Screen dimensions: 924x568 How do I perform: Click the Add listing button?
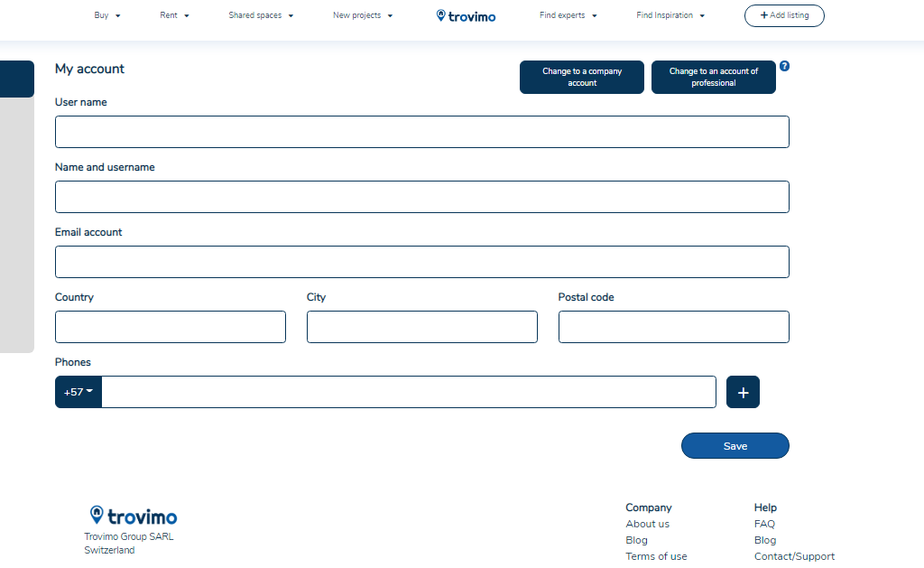pyautogui.click(x=784, y=15)
